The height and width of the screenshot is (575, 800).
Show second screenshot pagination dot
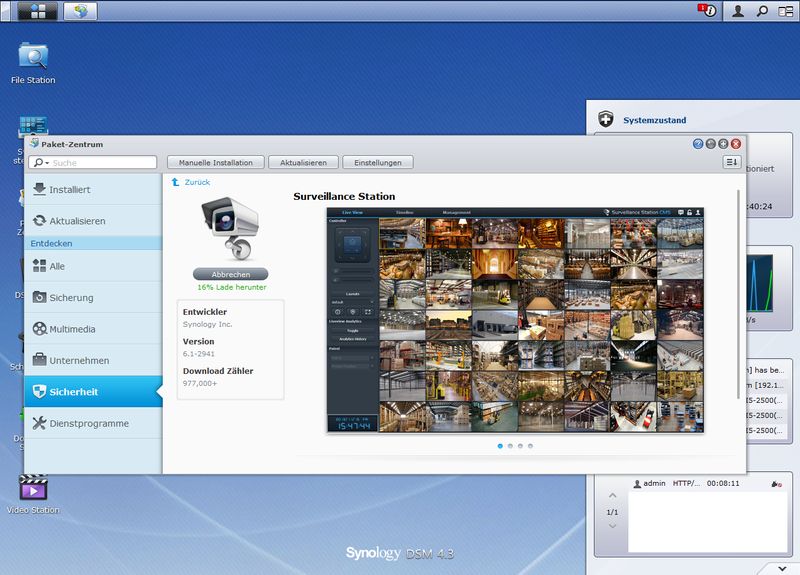510,446
